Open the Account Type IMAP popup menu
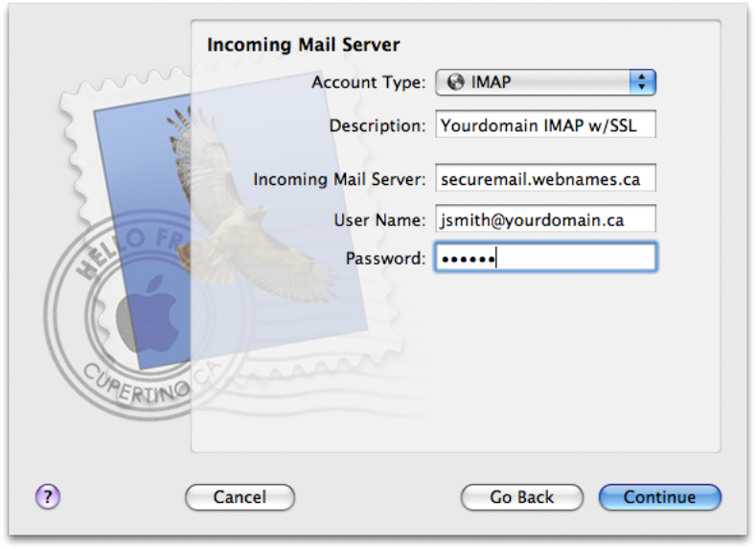The height and width of the screenshot is (549, 756). [546, 82]
